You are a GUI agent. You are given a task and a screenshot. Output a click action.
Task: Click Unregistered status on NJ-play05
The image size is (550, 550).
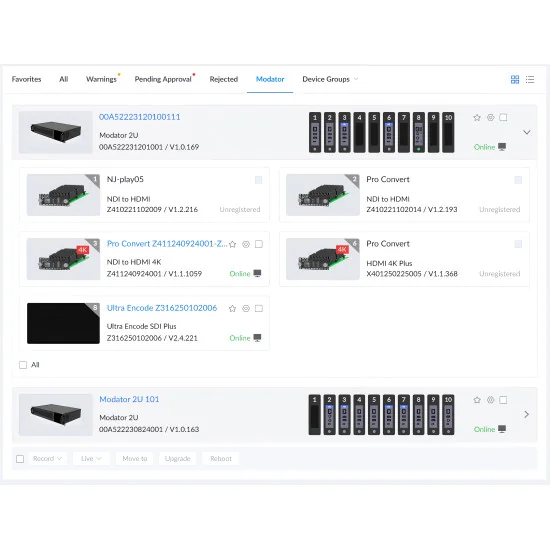(x=240, y=209)
